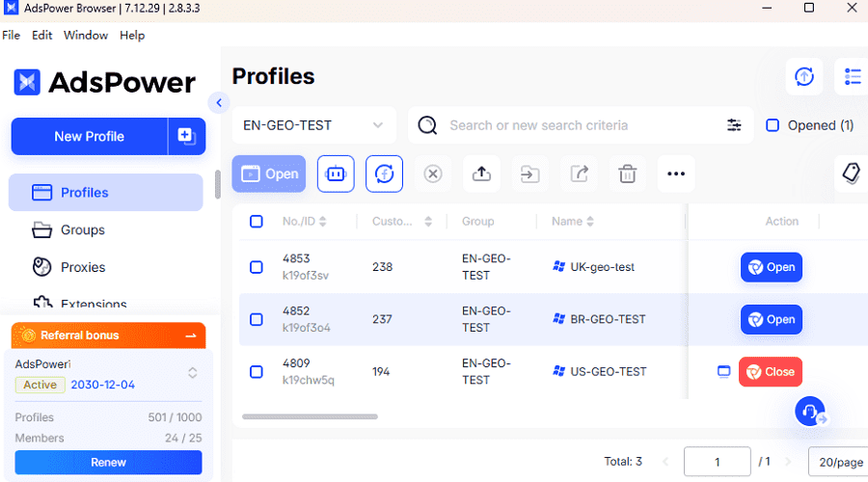Click the horizontal table scrollbar

pyautogui.click(x=310, y=416)
